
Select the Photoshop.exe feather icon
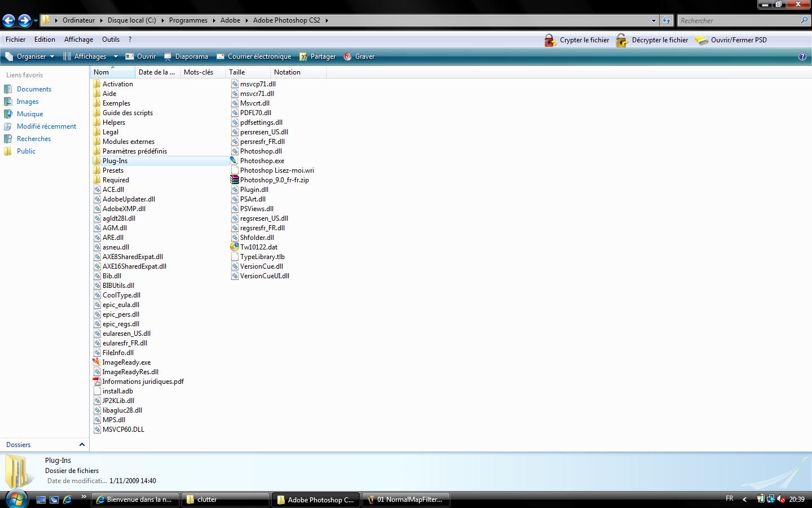tap(234, 161)
